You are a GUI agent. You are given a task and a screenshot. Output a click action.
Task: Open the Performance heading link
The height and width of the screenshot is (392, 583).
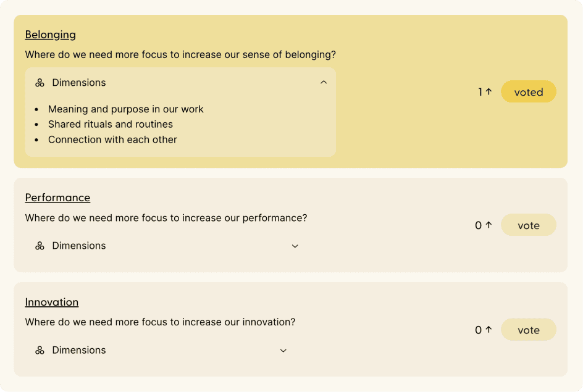57,198
